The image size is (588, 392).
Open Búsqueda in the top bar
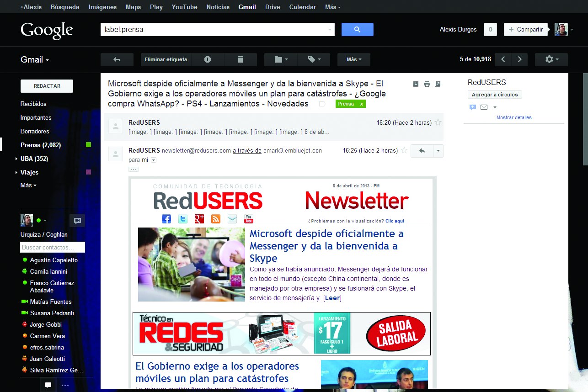(x=65, y=7)
